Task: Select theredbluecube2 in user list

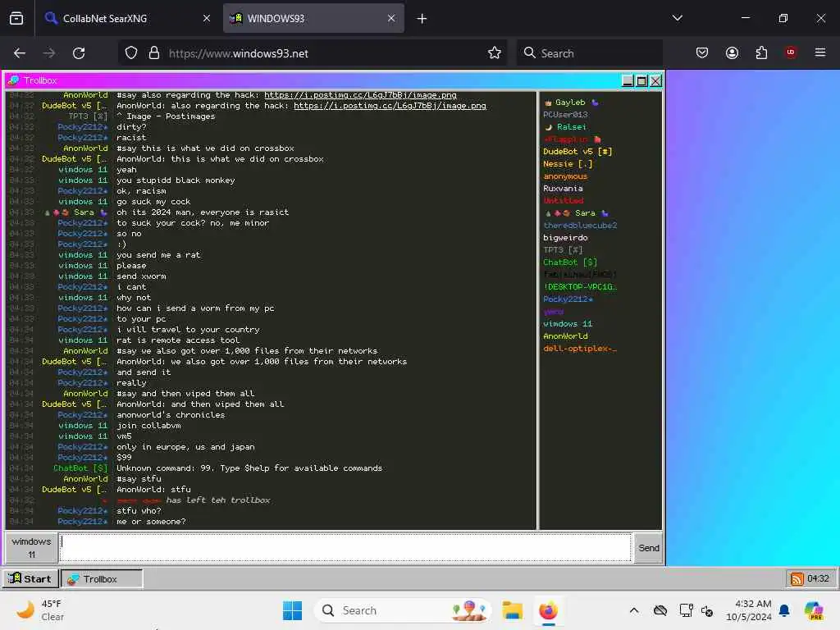Action: pos(580,226)
